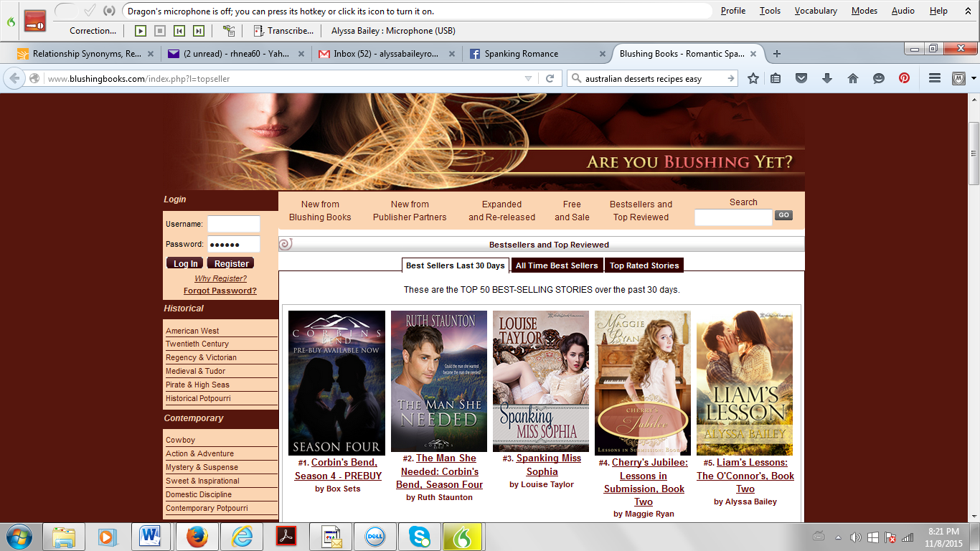Click the Username input field

point(234,224)
